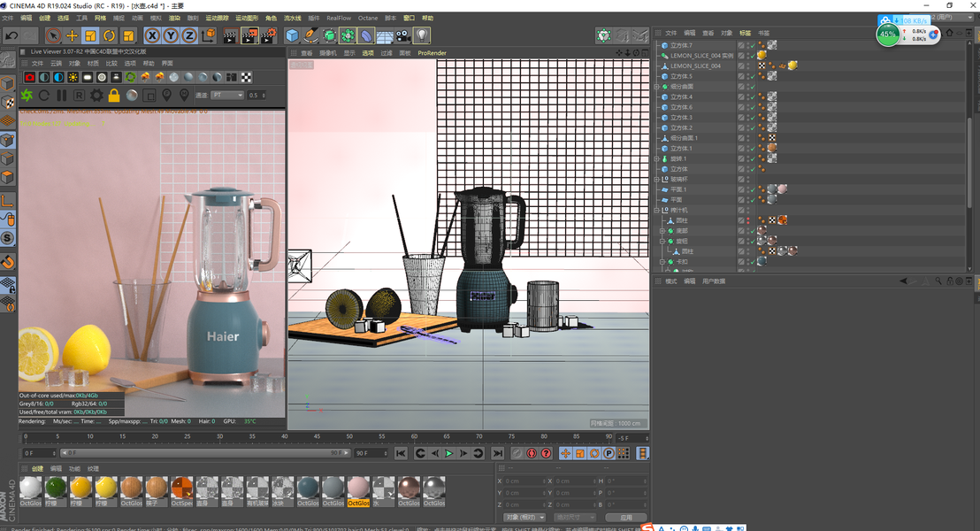980x531 pixels.
Task: Select the Live Selection tool
Action: click(54, 35)
